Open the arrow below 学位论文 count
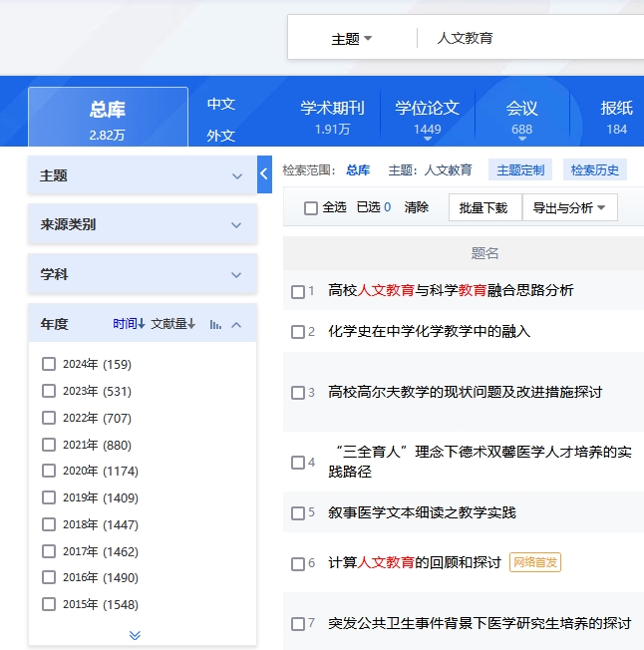The image size is (644, 650). coord(427,141)
